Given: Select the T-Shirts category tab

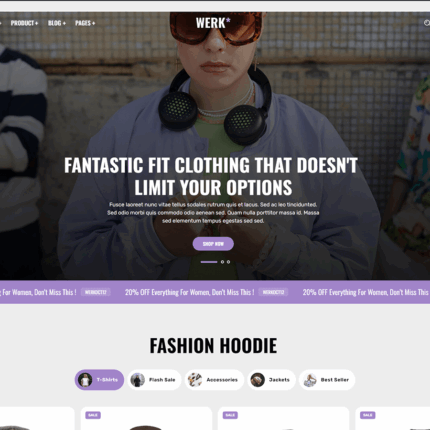Looking at the screenshot, I should point(99,380).
